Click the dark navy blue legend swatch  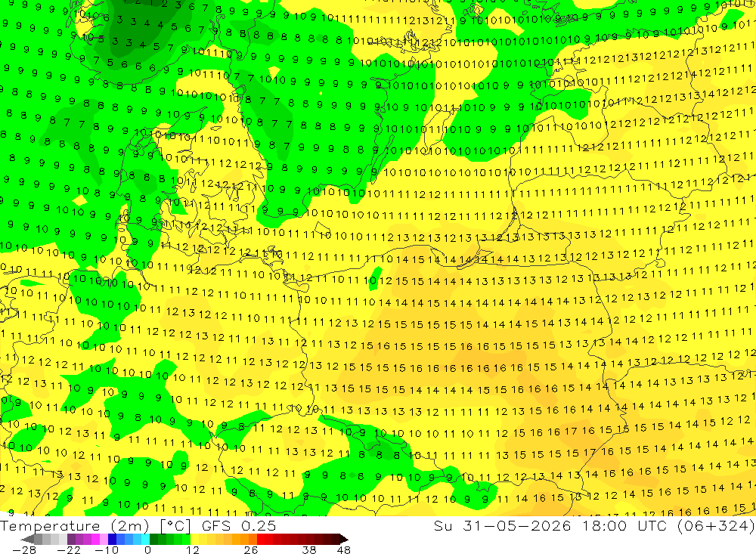112,539
